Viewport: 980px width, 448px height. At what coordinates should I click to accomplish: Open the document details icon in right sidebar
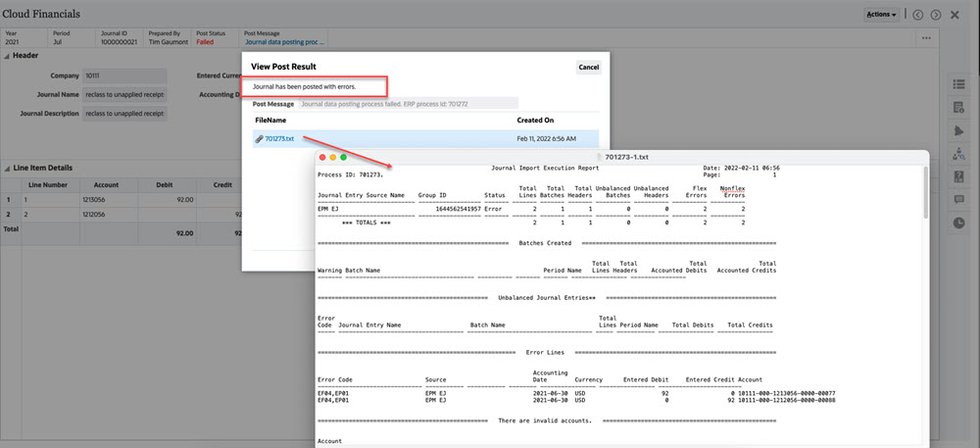pos(958,108)
